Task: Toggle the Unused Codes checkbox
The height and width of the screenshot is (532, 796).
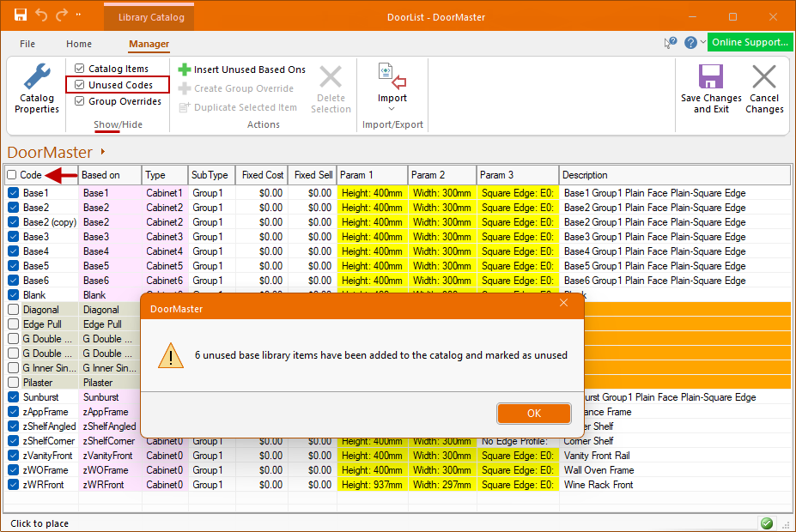Action: (x=80, y=85)
